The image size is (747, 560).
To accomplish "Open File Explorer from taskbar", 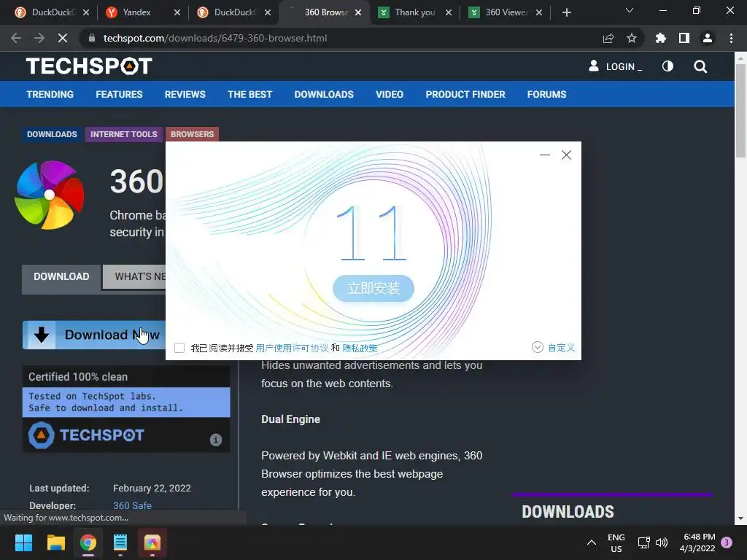I will coord(56,542).
